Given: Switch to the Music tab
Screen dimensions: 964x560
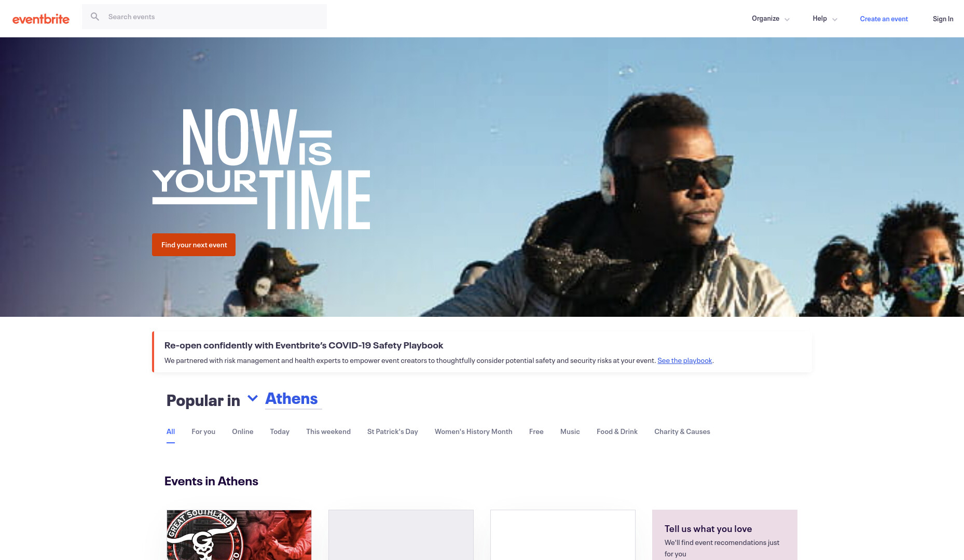Looking at the screenshot, I should pyautogui.click(x=570, y=431).
